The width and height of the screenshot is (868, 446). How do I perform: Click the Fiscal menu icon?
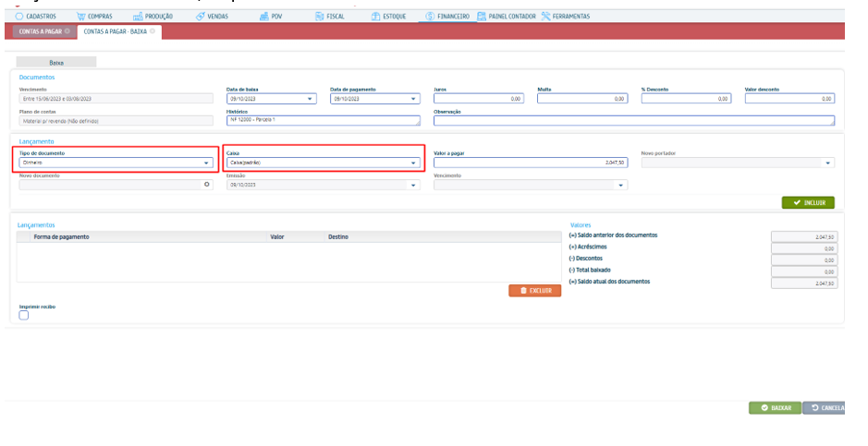(x=319, y=17)
